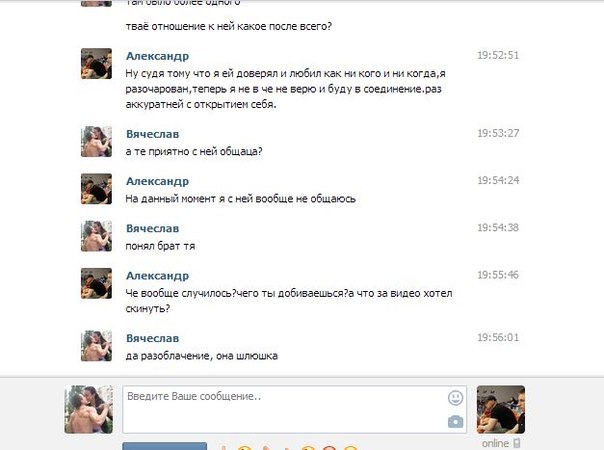Click the mobile phone icon beside online
Viewport: 604px width, 450px height.
516,443
